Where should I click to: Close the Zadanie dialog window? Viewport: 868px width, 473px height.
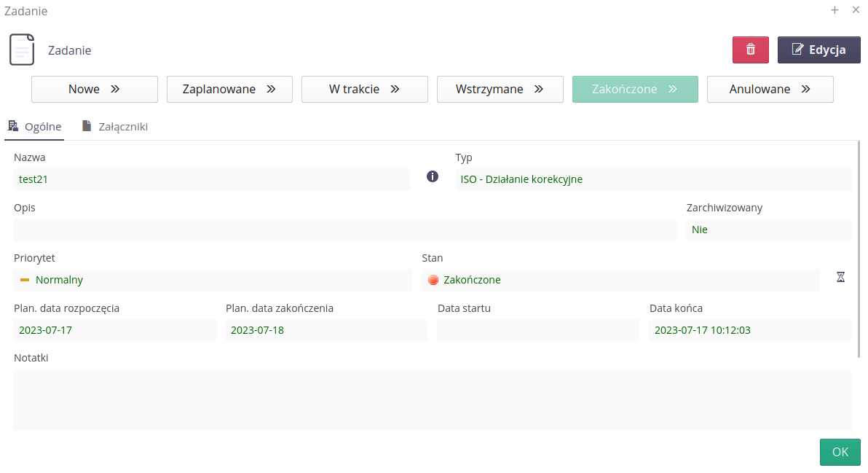tap(856, 10)
